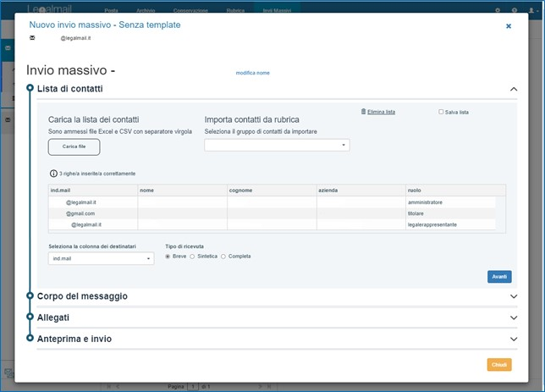The height and width of the screenshot is (392, 545).
Task: Enable the Salva lista checkbox
Action: 441,112
